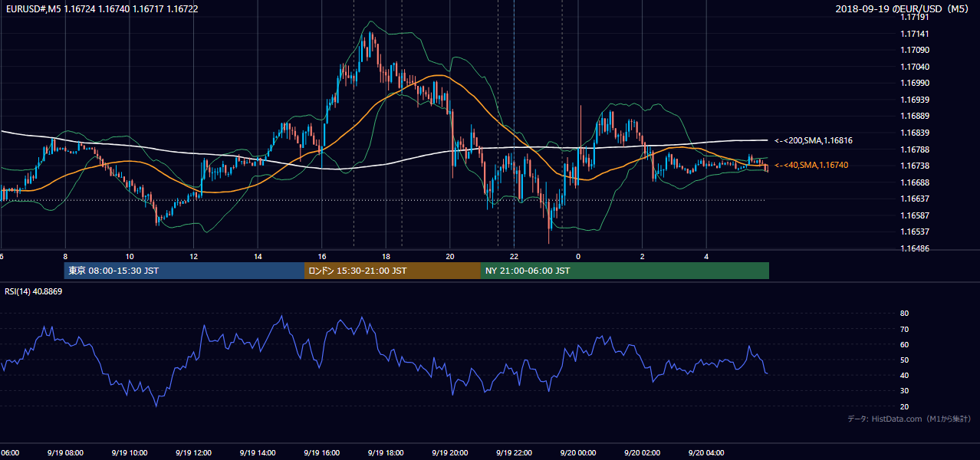
Task: Click hour tick 8 below price chart
Action: 65,257
